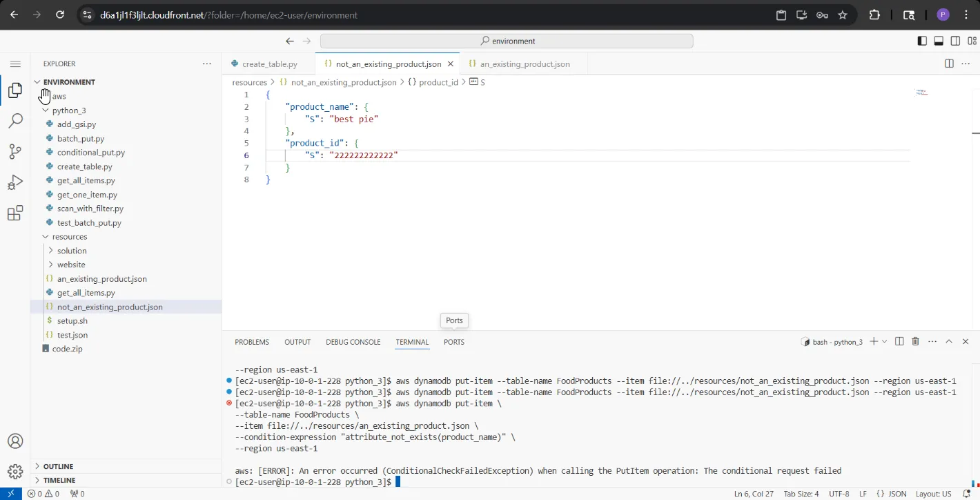Open the Accounts menu in activity bar
Image resolution: width=980 pixels, height=500 pixels.
15,441
